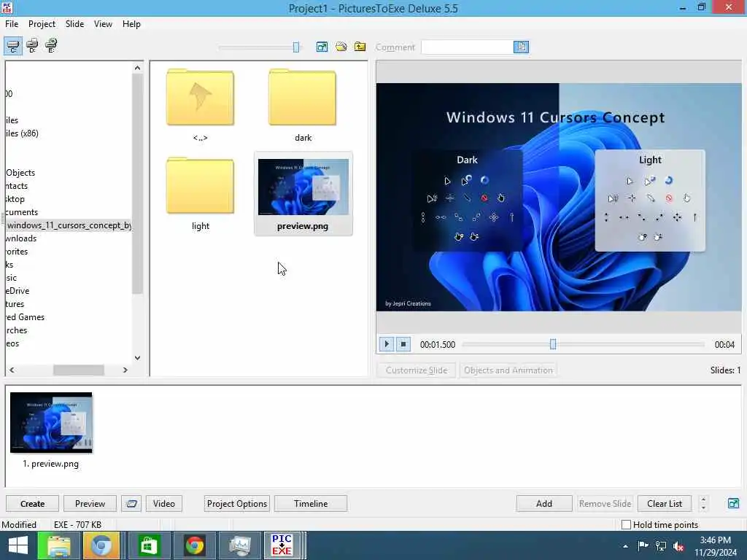Open the folder browse icon
747x560 pixels.
[x=341, y=47]
